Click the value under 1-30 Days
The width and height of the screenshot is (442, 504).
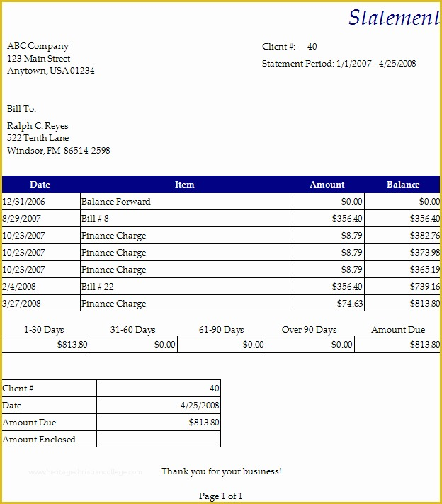coord(72,345)
